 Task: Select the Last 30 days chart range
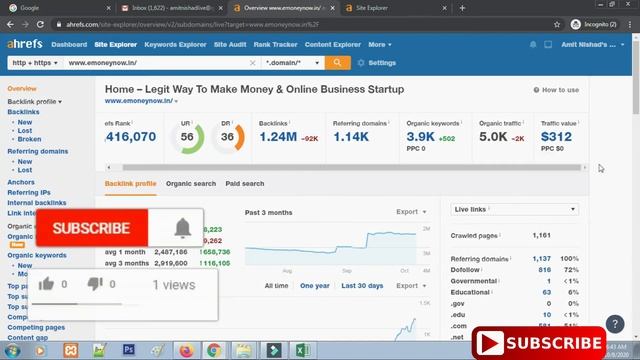tap(362, 286)
